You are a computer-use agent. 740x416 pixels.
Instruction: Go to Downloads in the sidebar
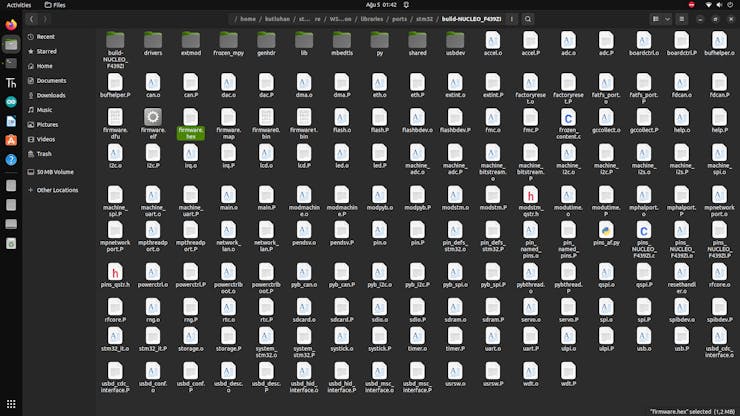[51, 95]
